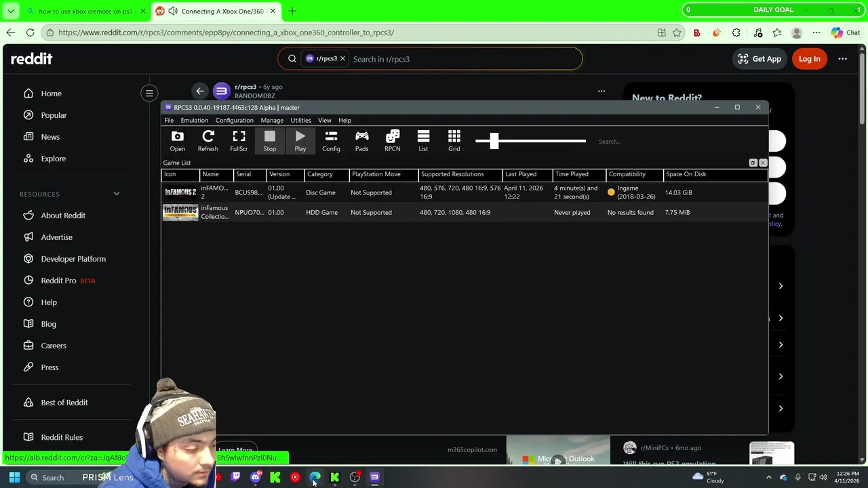Image resolution: width=868 pixels, height=488 pixels.
Task: Open the Configuration menu
Action: 234,120
